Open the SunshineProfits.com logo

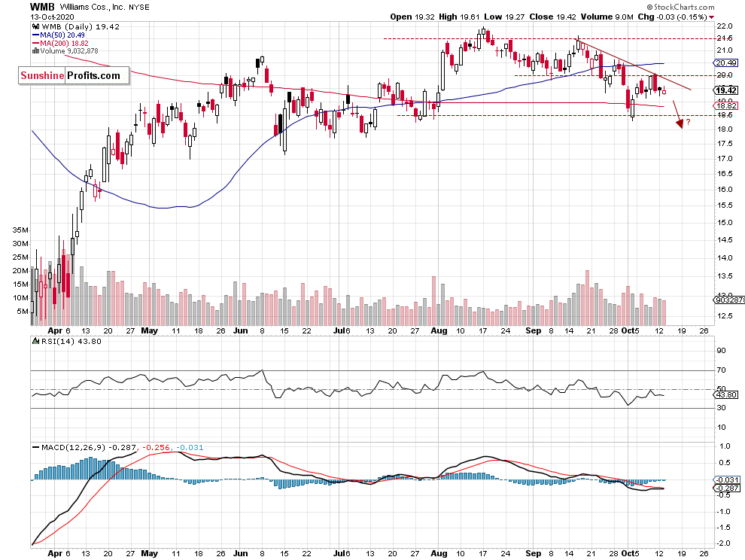[74, 75]
